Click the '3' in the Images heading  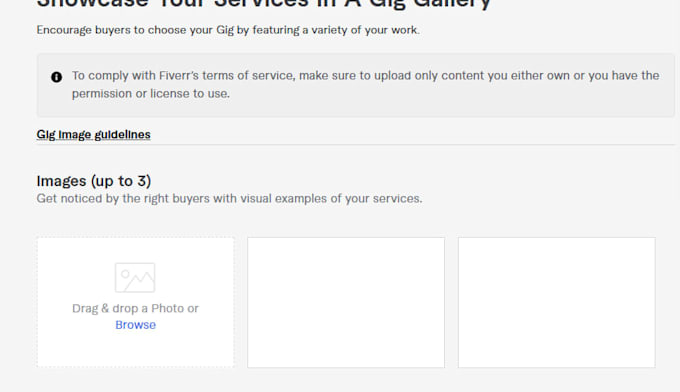(142, 181)
